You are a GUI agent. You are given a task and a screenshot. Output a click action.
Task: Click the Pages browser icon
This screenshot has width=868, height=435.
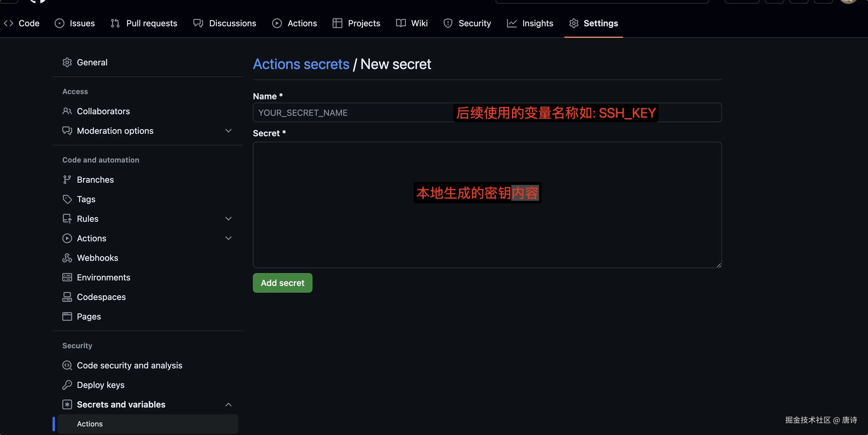pos(67,316)
